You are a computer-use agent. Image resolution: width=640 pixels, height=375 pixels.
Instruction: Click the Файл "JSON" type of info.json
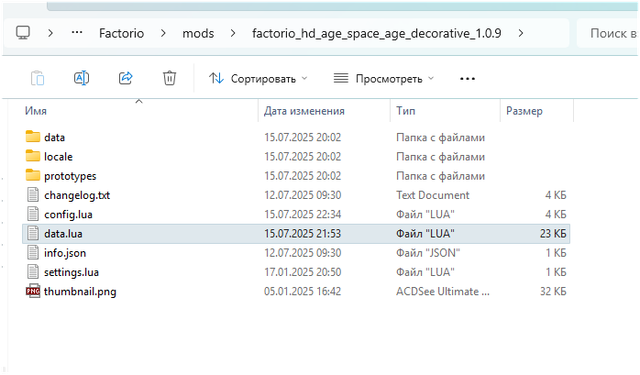428,253
